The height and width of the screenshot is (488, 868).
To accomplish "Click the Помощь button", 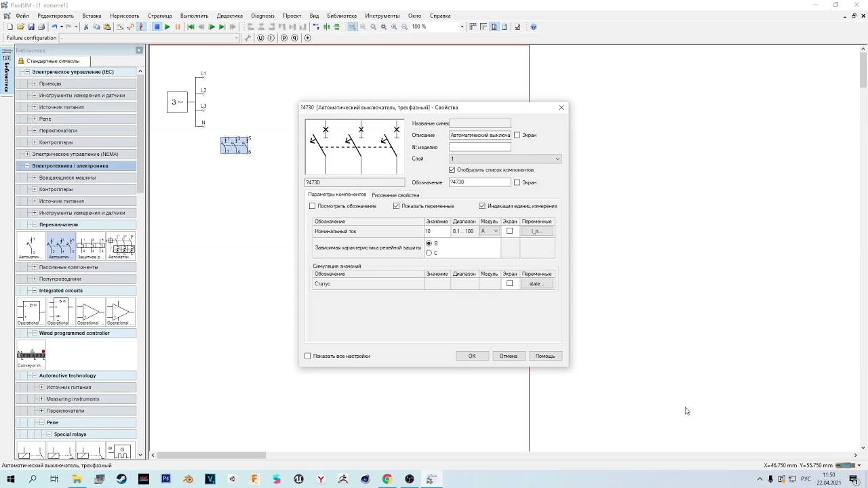I will click(545, 356).
